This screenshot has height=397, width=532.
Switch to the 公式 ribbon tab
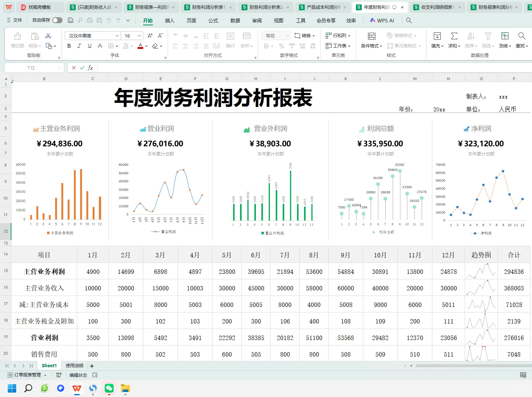(x=213, y=21)
